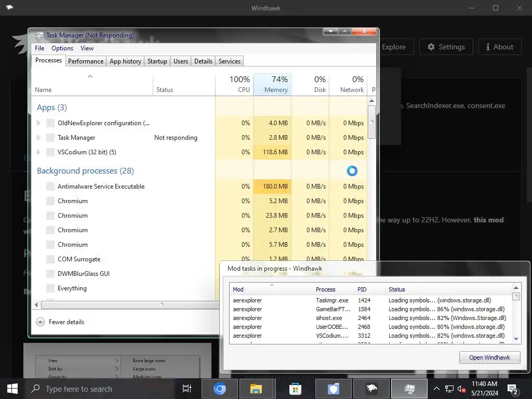Open the notification center icon
The width and height of the screenshot is (532, 399).
tap(512, 389)
